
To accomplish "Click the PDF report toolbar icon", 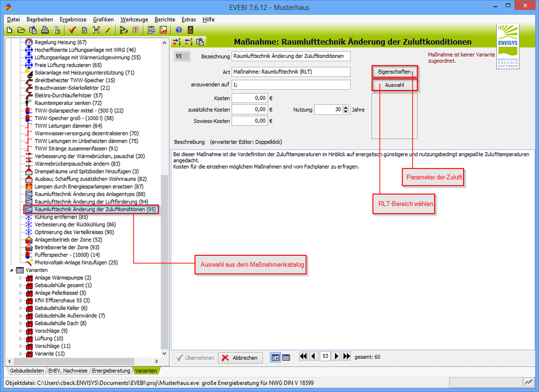I will coord(163,30).
